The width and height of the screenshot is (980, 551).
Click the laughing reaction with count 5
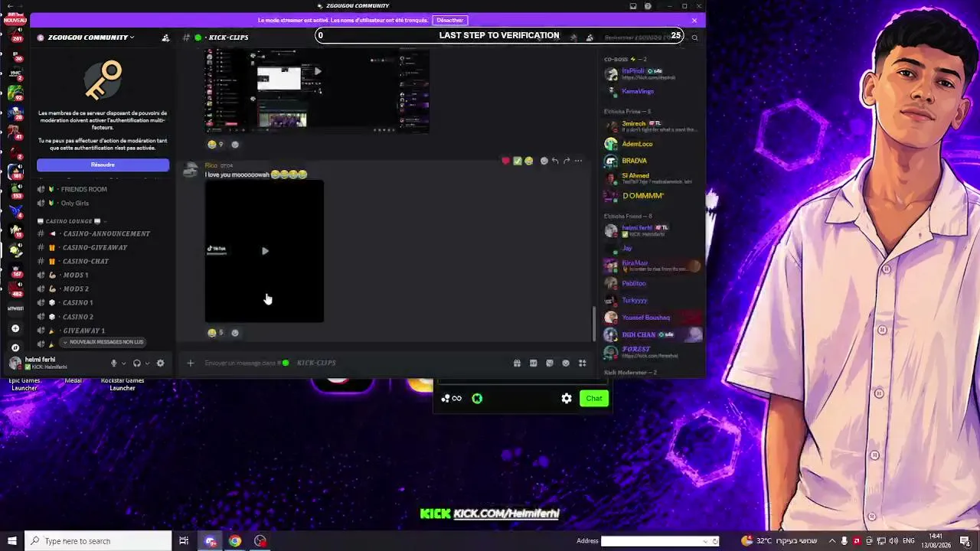tap(215, 332)
